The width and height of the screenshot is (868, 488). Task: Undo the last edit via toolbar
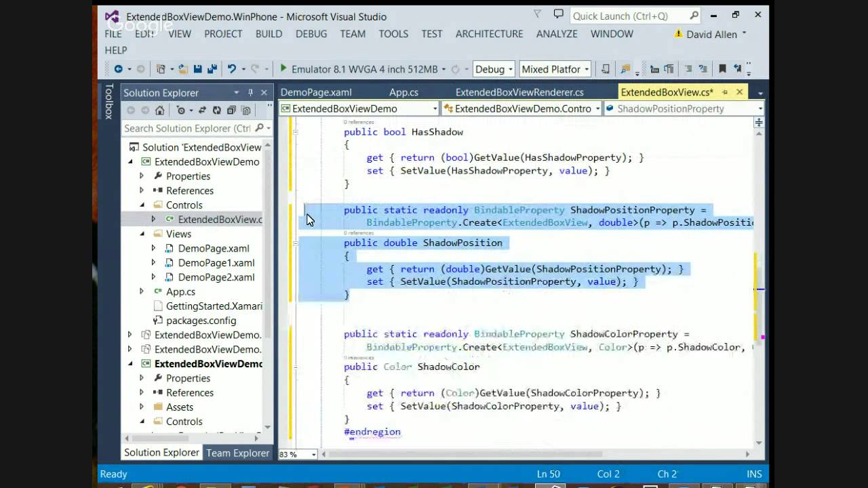[232, 69]
